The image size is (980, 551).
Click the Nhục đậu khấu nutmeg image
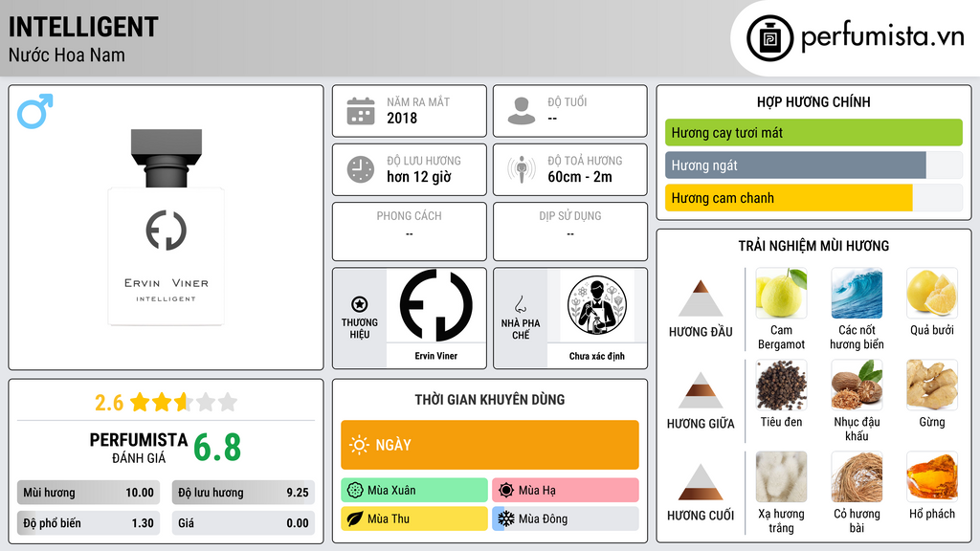coord(857,385)
